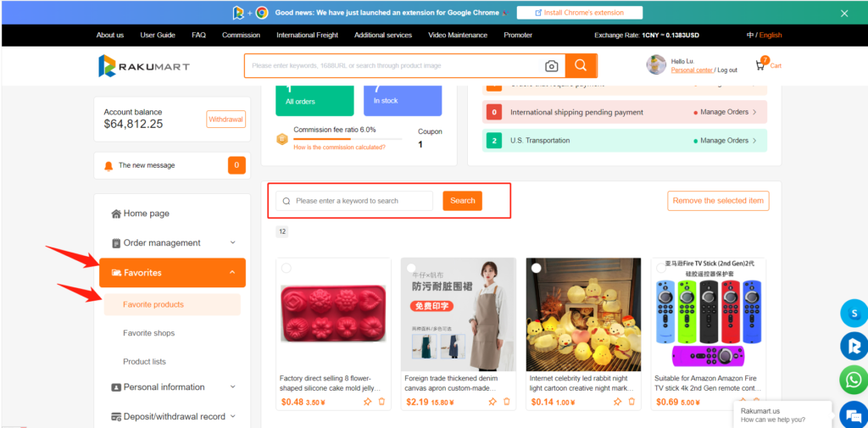Click the Log out link

[727, 69]
